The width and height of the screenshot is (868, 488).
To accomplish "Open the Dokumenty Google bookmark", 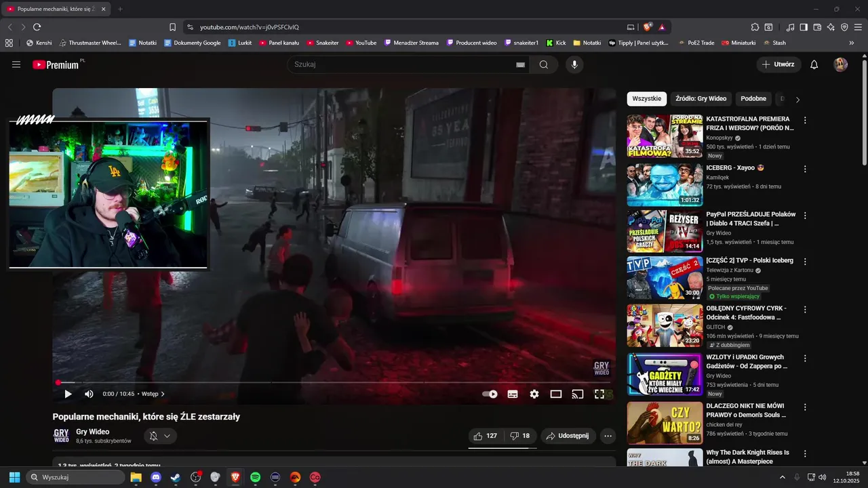I will click(193, 43).
